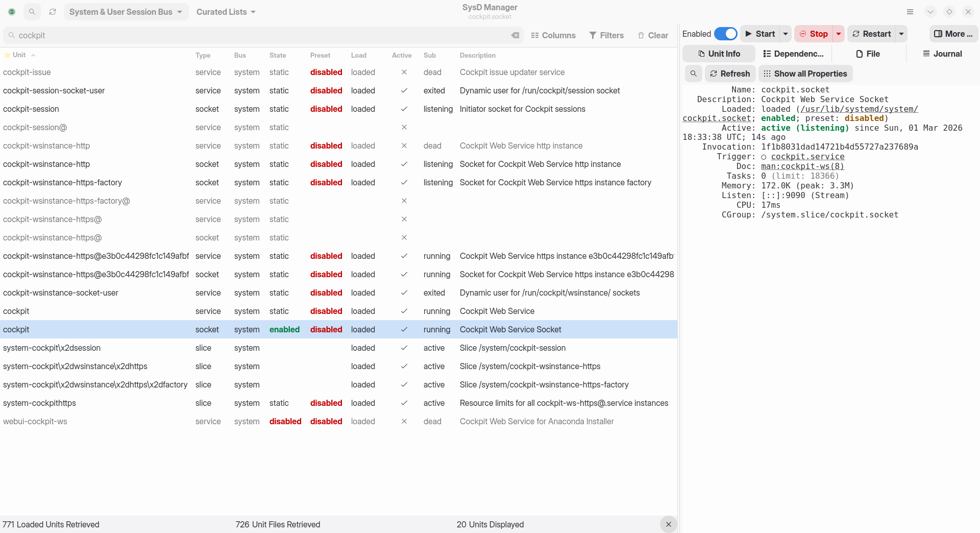Click the cockpit search input field

pyautogui.click(x=255, y=35)
